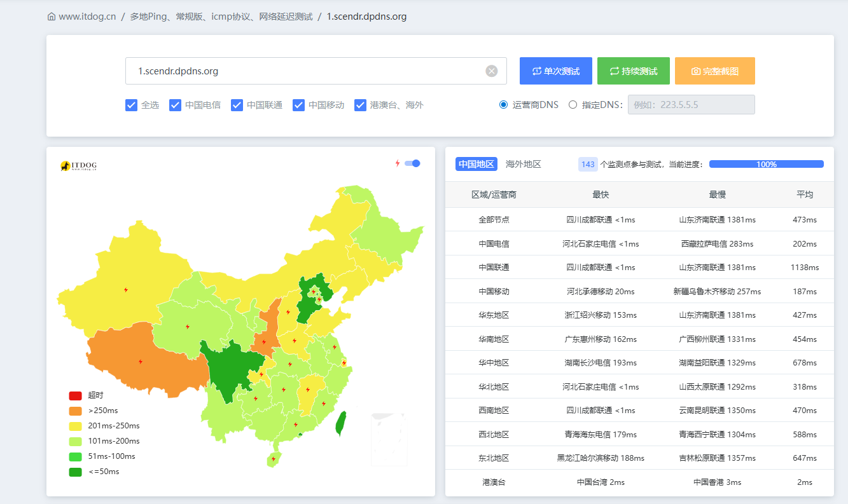The width and height of the screenshot is (848, 504).
Task: Click the red 超时 legend swatch
Action: [x=76, y=395]
